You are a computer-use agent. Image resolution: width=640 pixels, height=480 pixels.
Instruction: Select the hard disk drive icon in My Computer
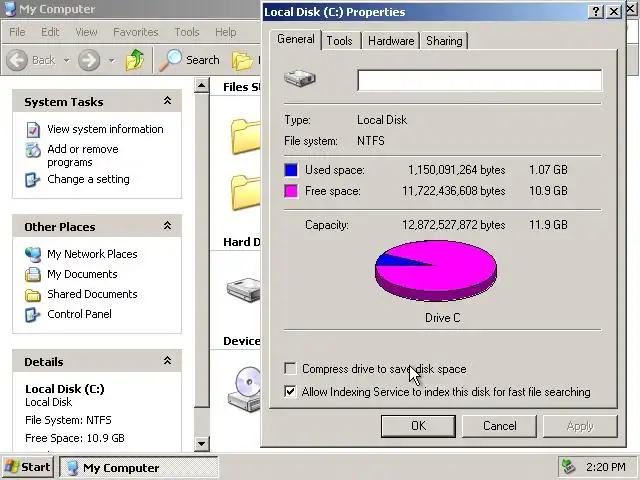point(244,289)
